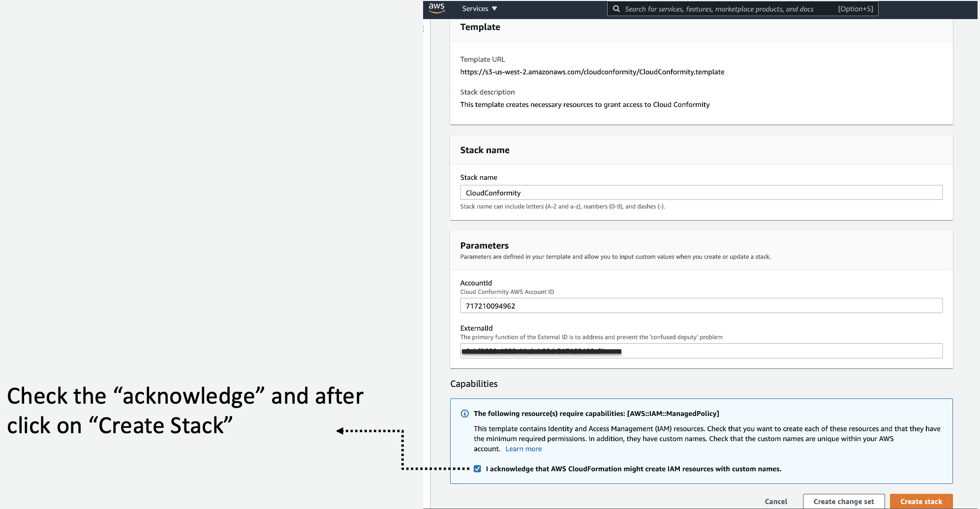Click the Create change set button
The width and height of the screenshot is (980, 509).
(x=844, y=501)
